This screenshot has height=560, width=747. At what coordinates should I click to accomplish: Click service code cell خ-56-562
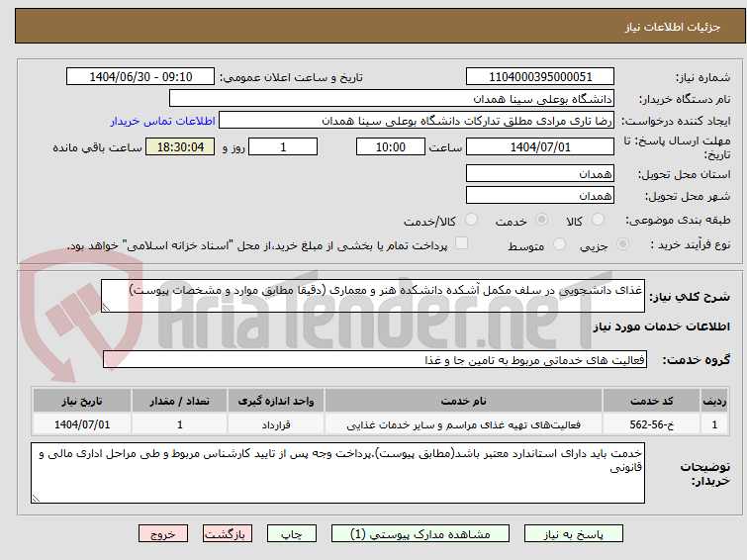coord(651,424)
